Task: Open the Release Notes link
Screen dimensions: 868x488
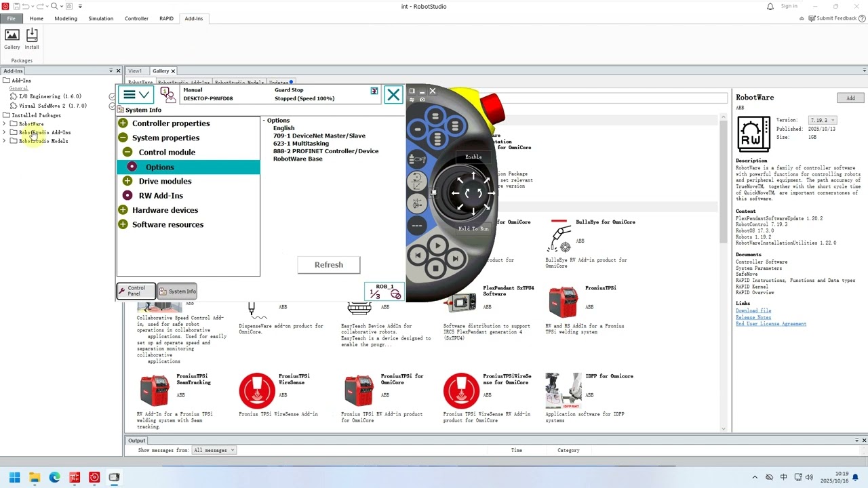Action: pos(753,317)
